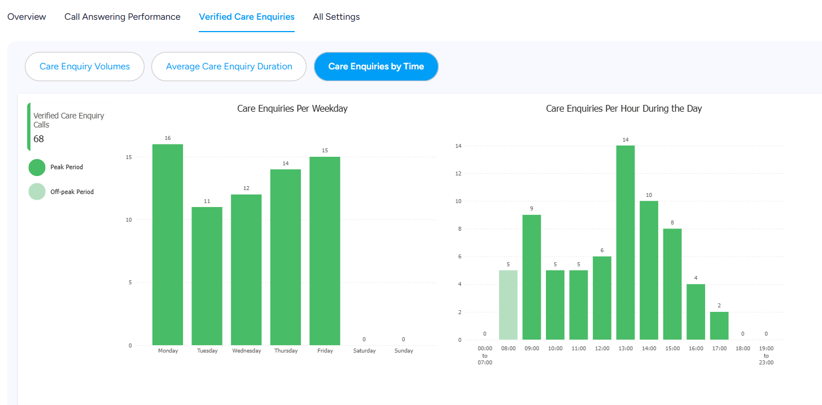This screenshot has height=405, width=822.
Task: Select the Wednesday bar showing 12
Action: 246,270
